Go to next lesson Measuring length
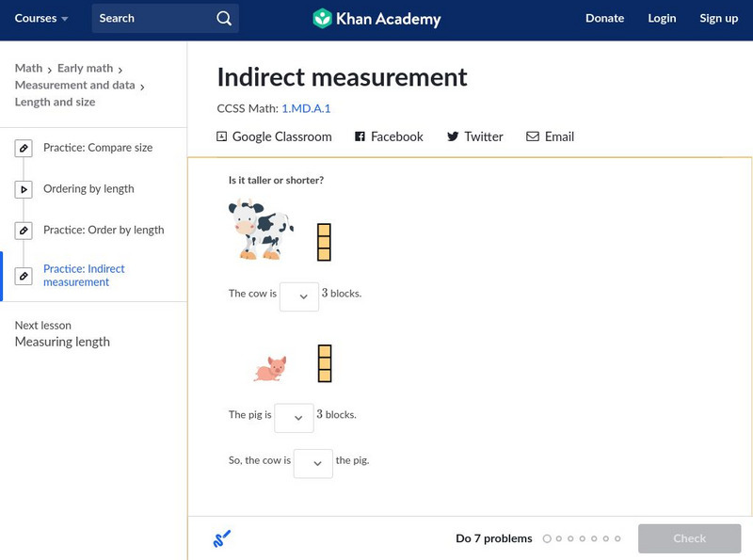 coord(62,342)
